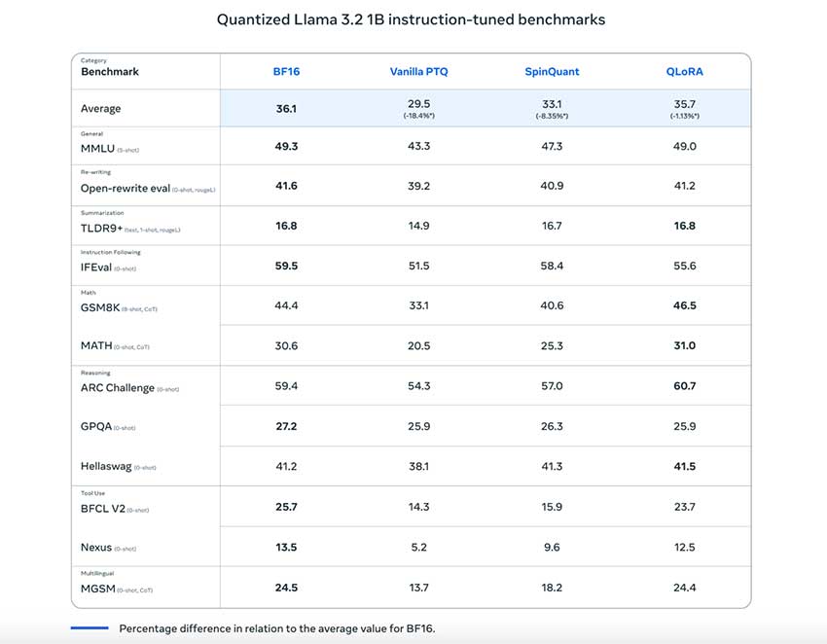Click the blue legend line below the table
827x644 pixels.
(x=90, y=628)
